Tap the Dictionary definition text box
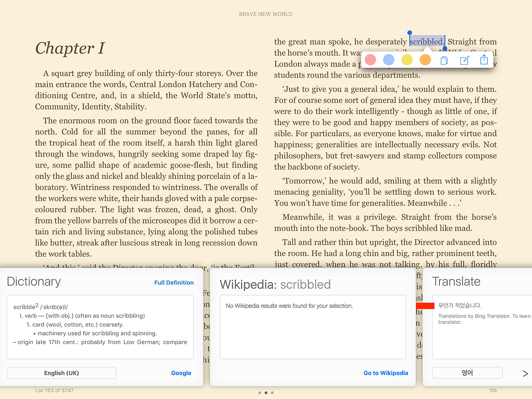The width and height of the screenshot is (532, 399). click(100, 327)
